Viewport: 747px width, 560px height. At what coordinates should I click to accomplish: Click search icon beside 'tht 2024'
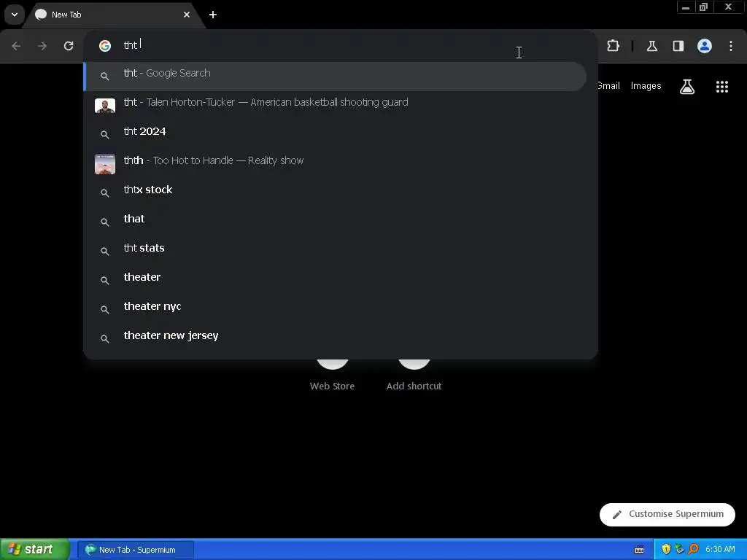(x=105, y=135)
